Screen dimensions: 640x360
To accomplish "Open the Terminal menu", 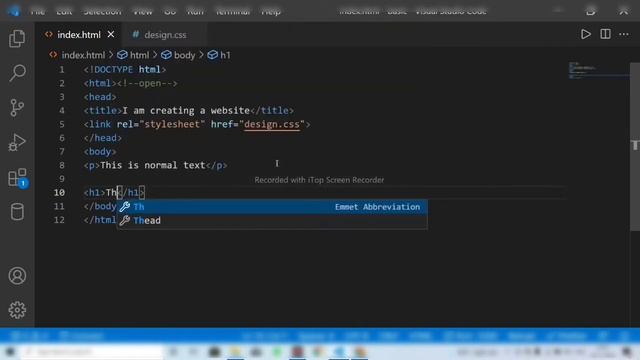I will click(233, 11).
